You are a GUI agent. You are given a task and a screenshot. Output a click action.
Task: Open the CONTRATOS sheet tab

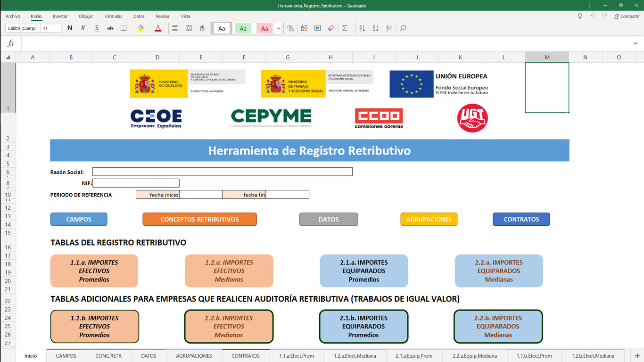pos(246,356)
